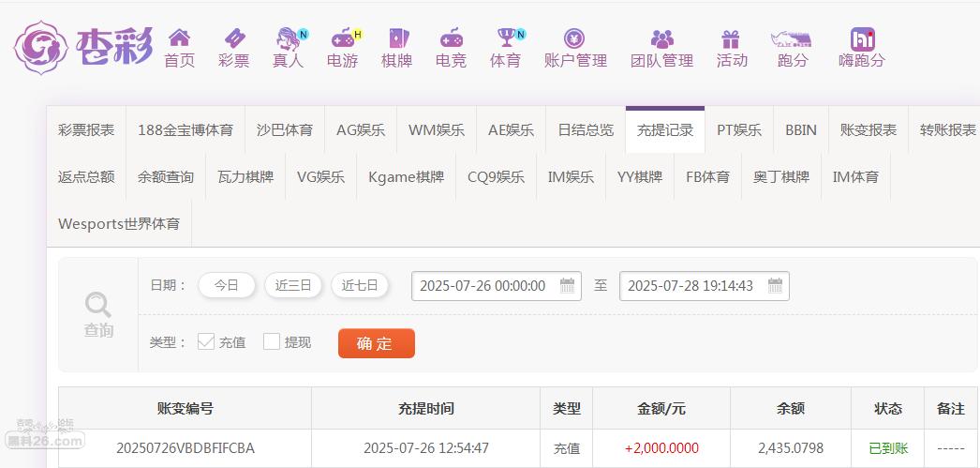Open the VG娱乐 tab
The width and height of the screenshot is (980, 468).
tap(321, 177)
